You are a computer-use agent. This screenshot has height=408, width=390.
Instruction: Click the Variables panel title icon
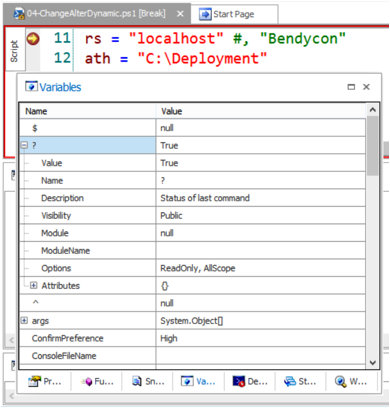coord(31,87)
